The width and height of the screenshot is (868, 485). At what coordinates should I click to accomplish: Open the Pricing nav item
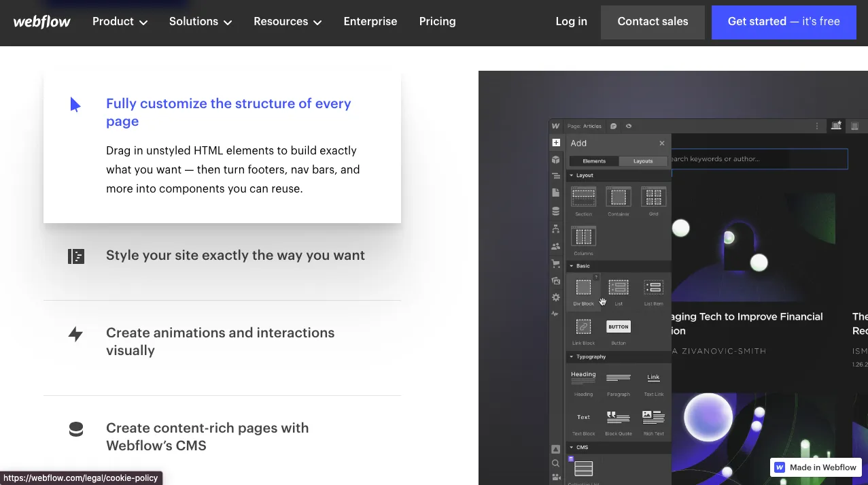[x=438, y=22]
